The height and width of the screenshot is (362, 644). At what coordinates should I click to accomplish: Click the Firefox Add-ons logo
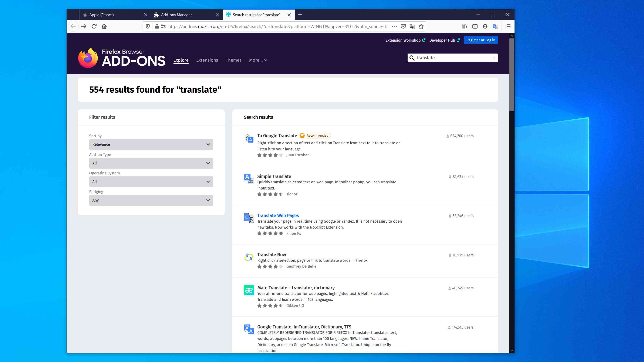click(x=122, y=58)
